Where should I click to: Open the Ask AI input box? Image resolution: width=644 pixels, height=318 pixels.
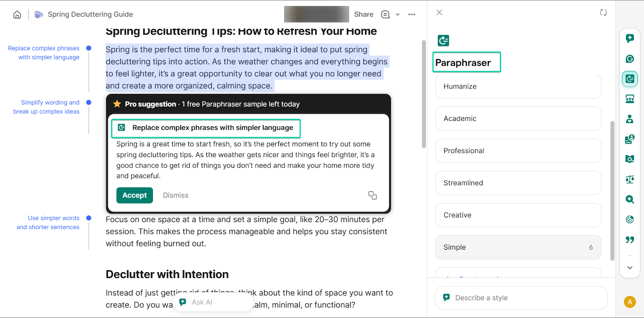pos(213,302)
